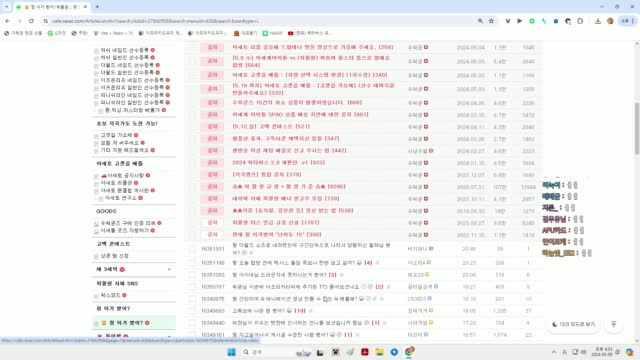Image resolution: width=640 pixels, height=360 pixels.
Task: Select the highlighted 형 이거 봤어? board
Action: pos(134,323)
